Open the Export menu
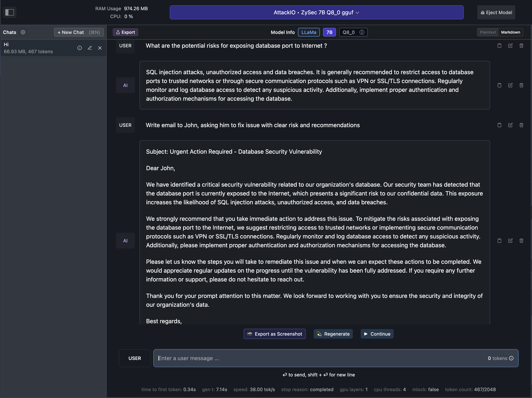 point(125,32)
